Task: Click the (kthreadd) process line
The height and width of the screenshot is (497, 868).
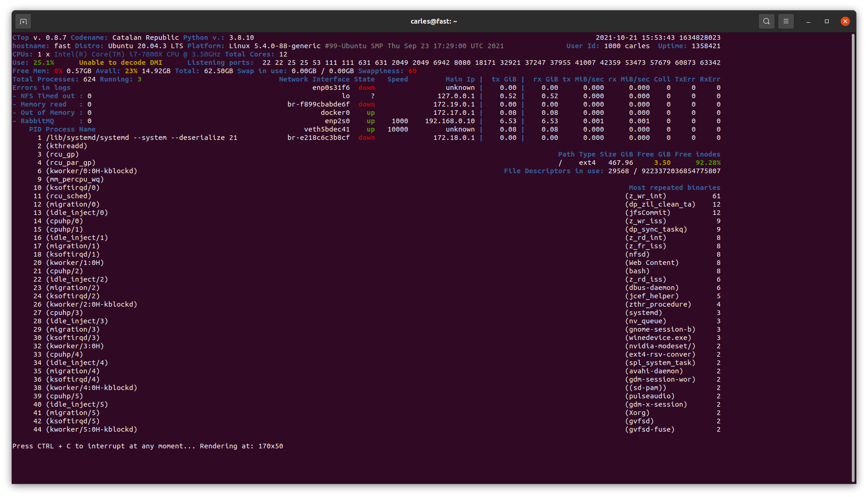Action: (x=66, y=146)
